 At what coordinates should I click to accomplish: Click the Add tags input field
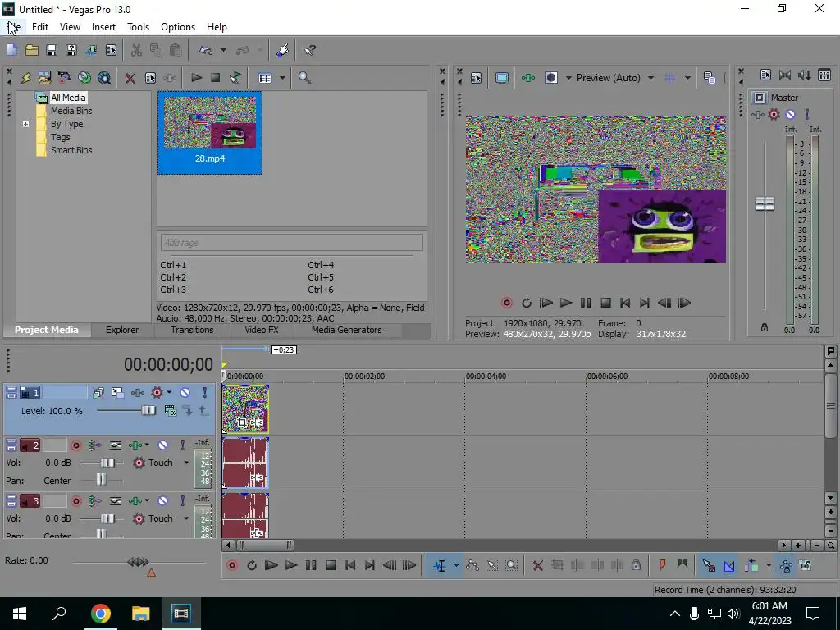coord(291,243)
